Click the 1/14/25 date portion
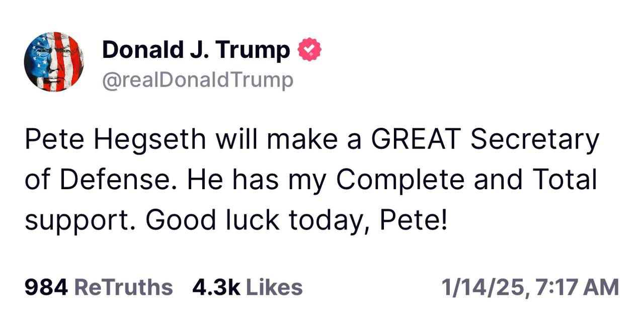644x315 pixels. (482, 287)
